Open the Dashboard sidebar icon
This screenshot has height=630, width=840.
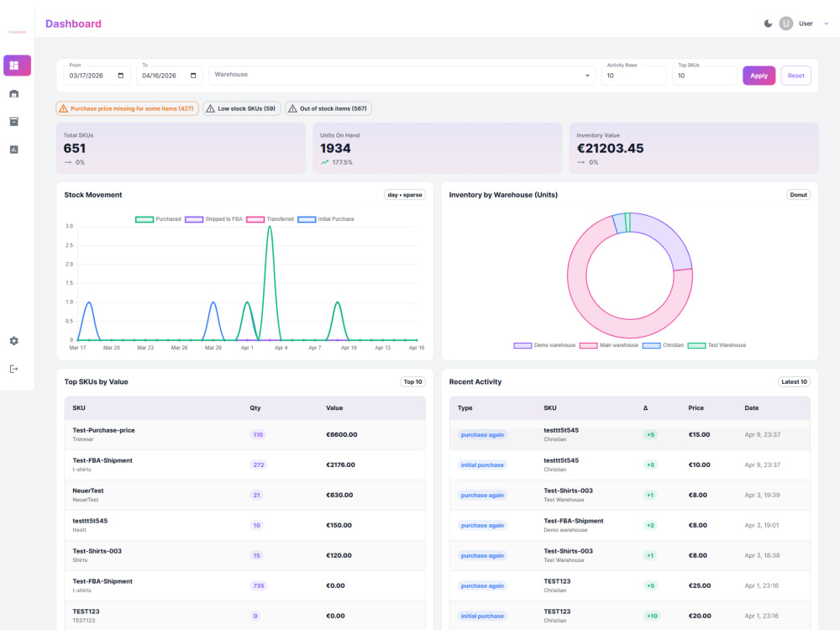pos(17,66)
